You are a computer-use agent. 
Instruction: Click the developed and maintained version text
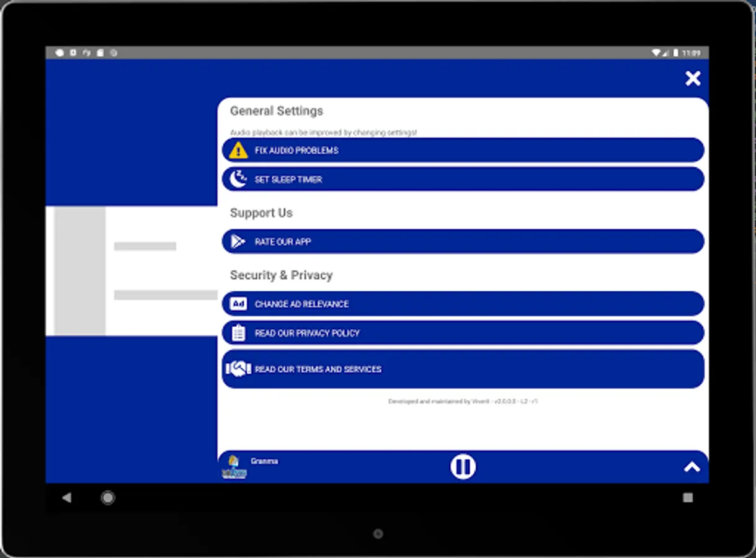[463, 401]
